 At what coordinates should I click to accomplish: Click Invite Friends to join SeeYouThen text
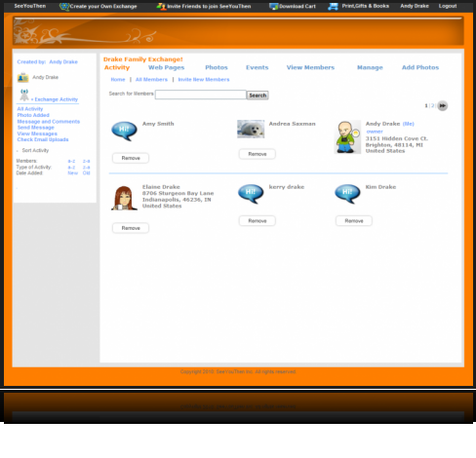[209, 7]
